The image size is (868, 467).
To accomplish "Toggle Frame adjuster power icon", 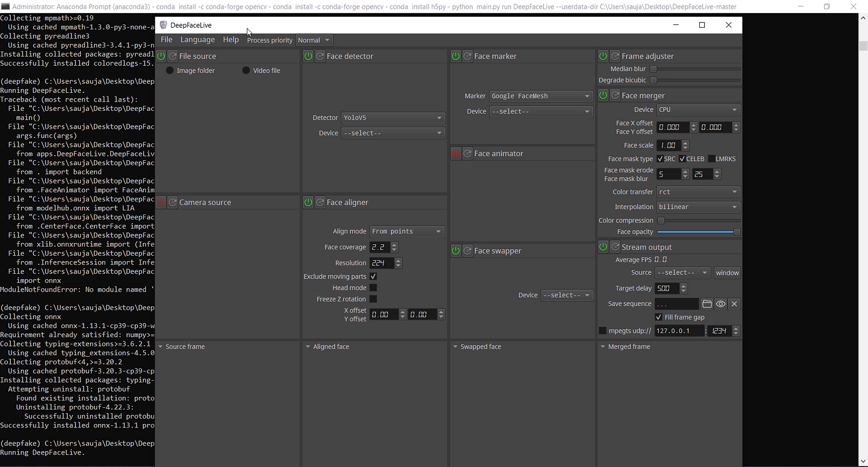I will tap(603, 56).
